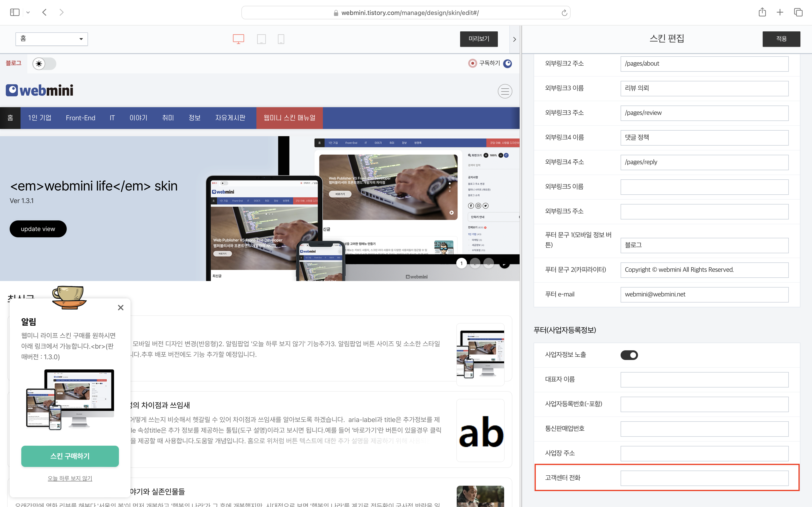
Task: Toggle dark mode sun switch
Action: coord(44,64)
